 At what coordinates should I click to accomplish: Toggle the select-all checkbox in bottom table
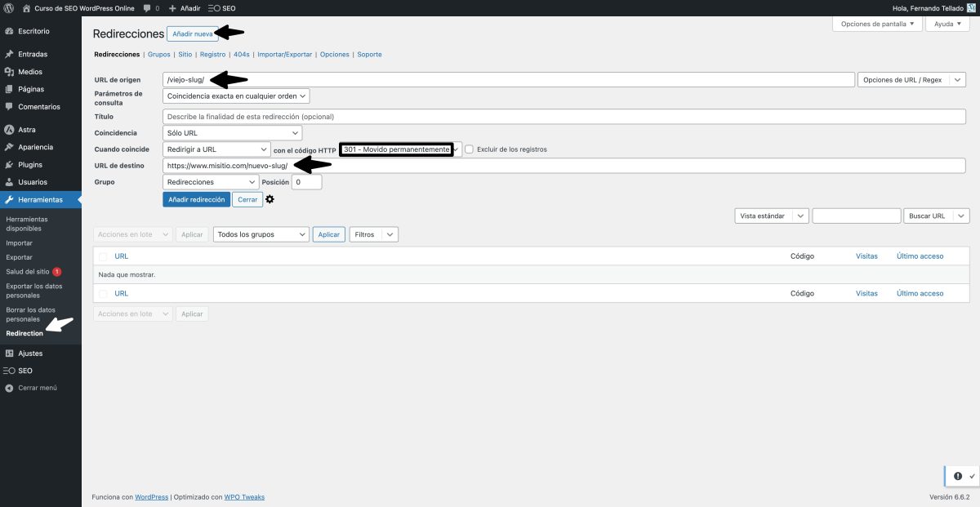[103, 292]
